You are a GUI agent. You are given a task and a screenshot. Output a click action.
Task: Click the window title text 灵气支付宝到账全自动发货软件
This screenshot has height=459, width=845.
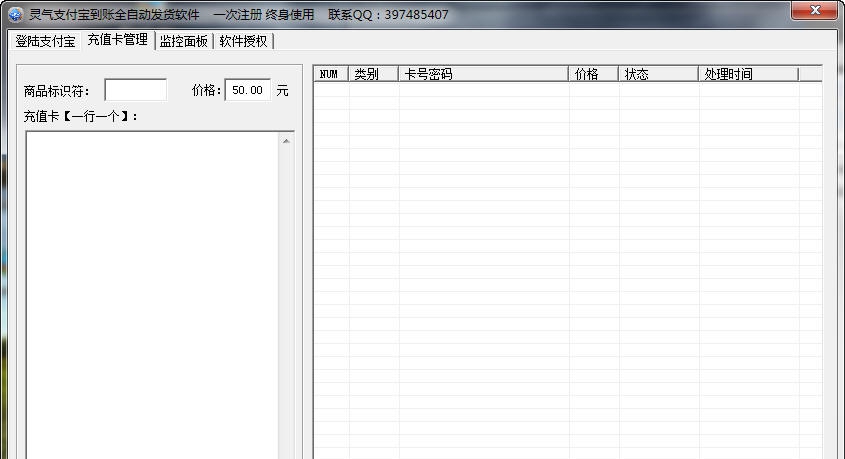click(114, 15)
